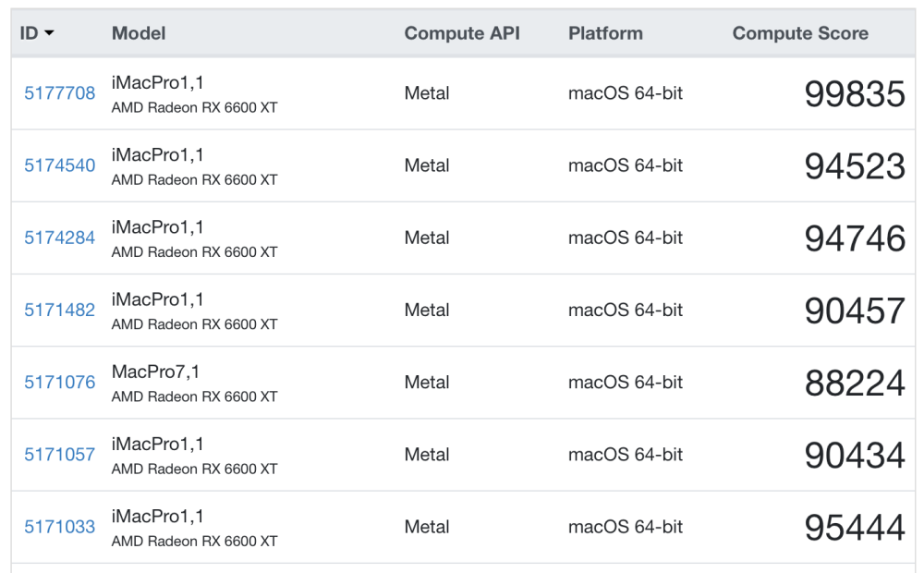
Task: Click AMD Radeon RX 6600 XT under MacPro7,1
Action: click(194, 396)
